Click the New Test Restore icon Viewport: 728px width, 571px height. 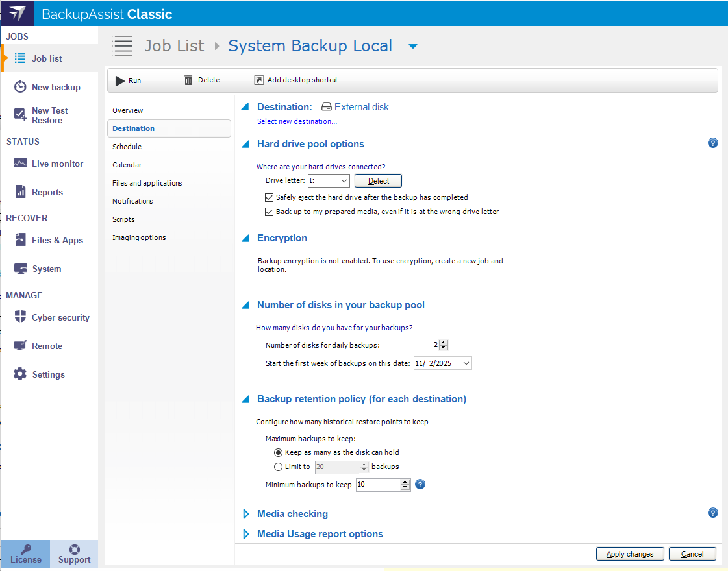(x=21, y=115)
